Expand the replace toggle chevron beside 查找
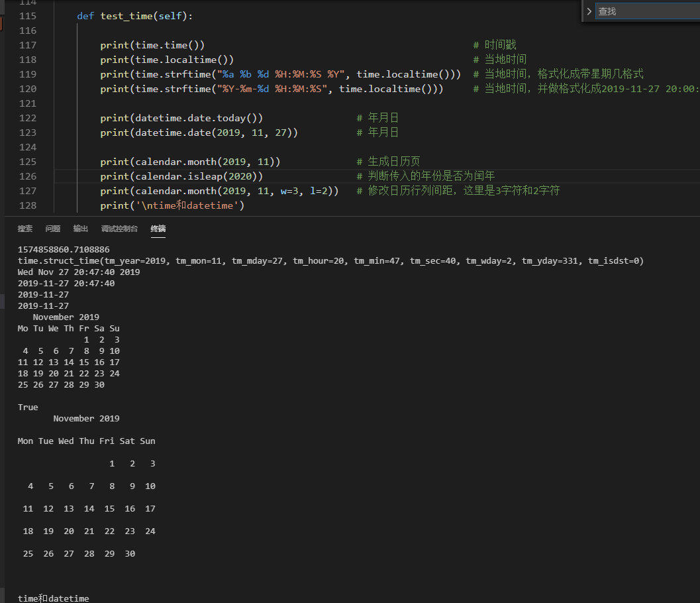Image resolution: width=700 pixels, height=603 pixels. tap(589, 11)
